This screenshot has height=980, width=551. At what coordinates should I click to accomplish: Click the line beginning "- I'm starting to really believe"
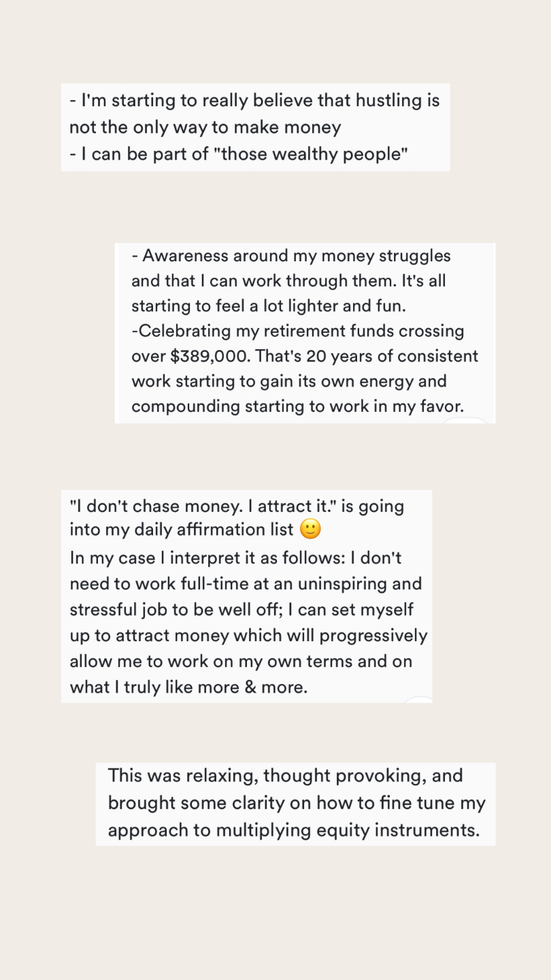point(254,101)
